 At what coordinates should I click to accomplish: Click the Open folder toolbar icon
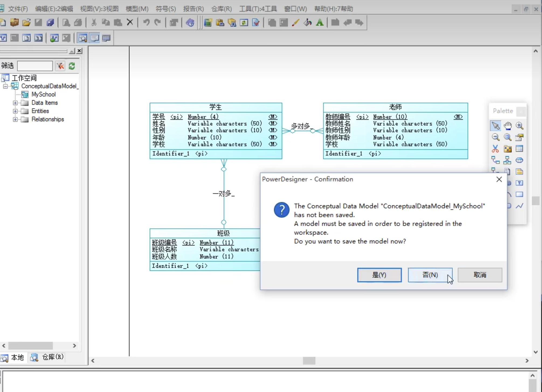click(26, 23)
